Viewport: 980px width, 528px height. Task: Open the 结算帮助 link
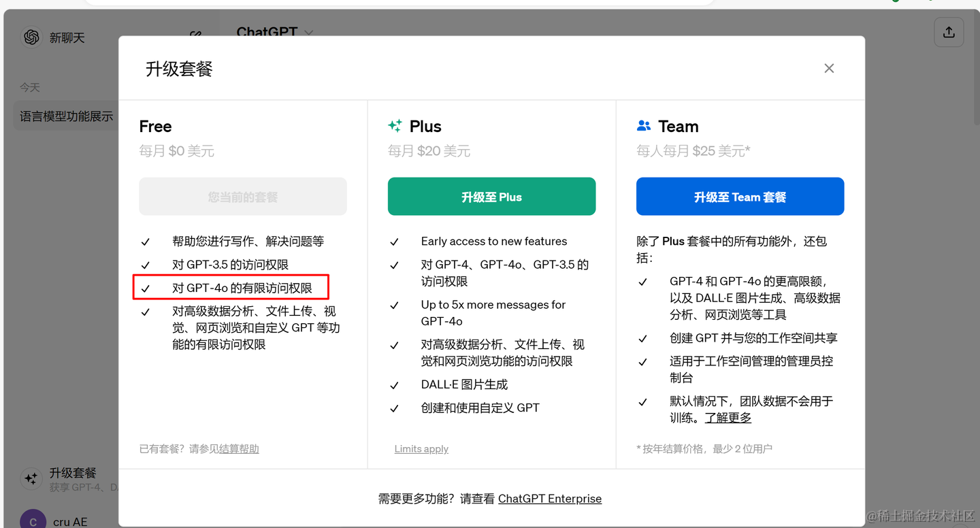(239, 449)
